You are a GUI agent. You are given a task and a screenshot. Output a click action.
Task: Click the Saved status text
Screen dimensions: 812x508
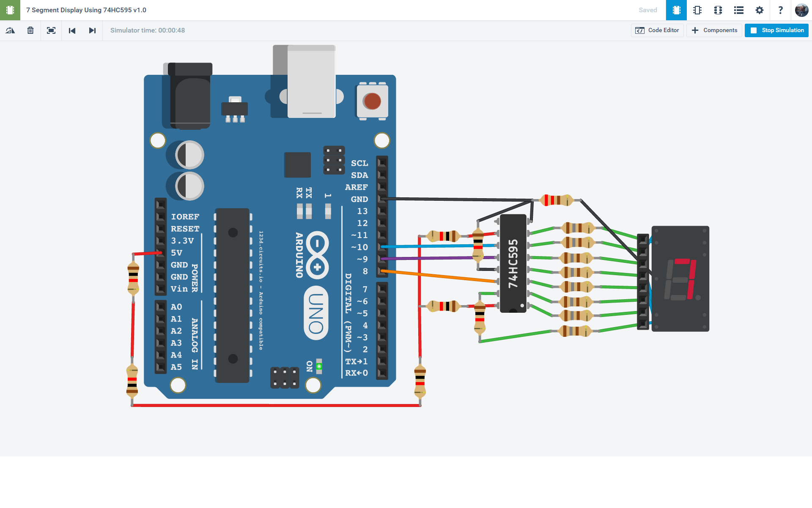pyautogui.click(x=648, y=10)
